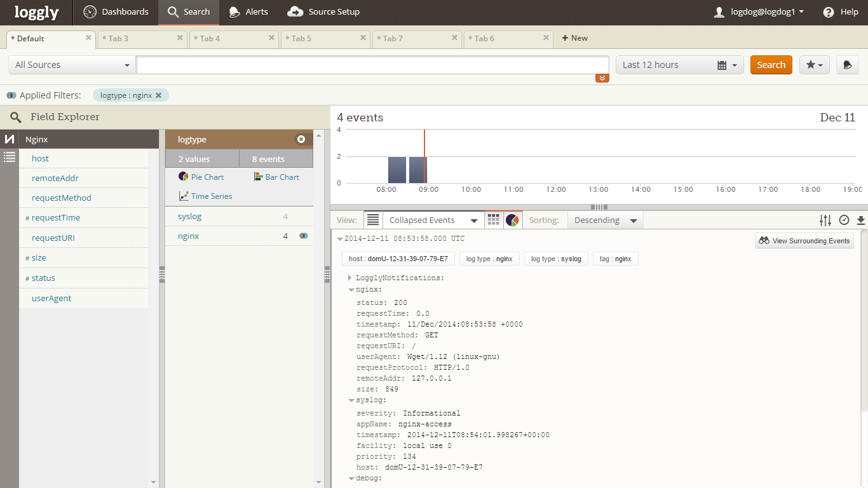Switch to list event view icon
868x488 pixels.
pos(373,220)
